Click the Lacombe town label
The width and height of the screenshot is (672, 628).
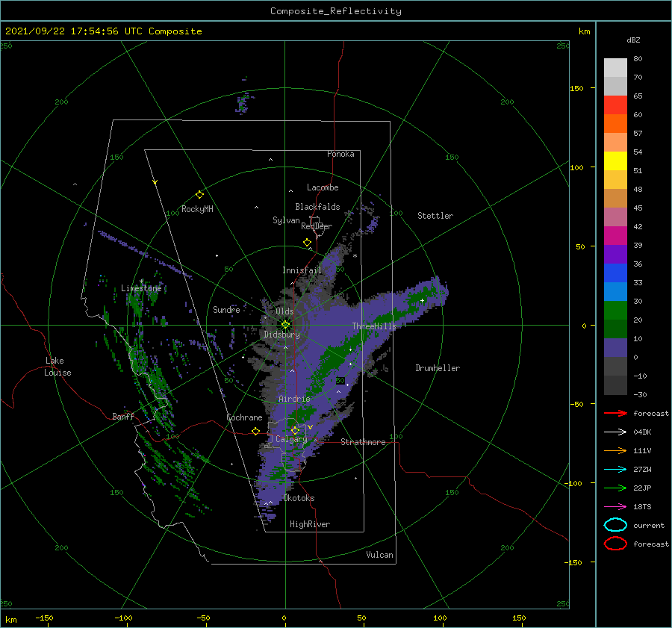tap(323, 187)
